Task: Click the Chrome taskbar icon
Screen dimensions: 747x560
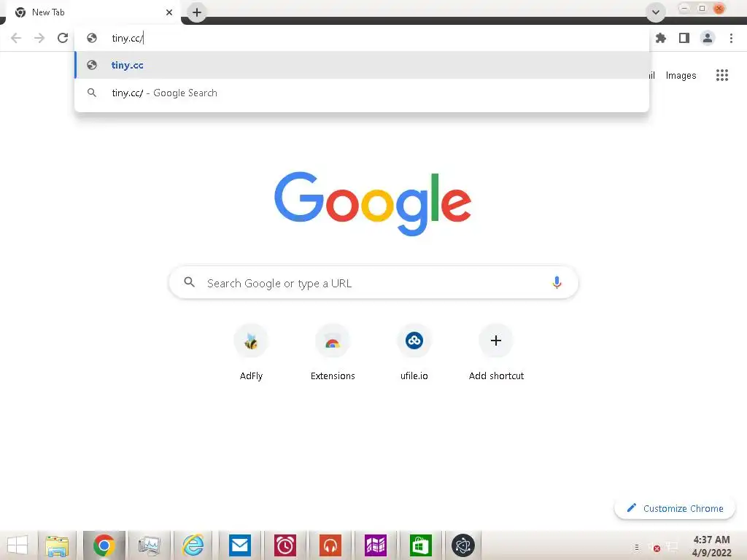Action: pos(104,545)
